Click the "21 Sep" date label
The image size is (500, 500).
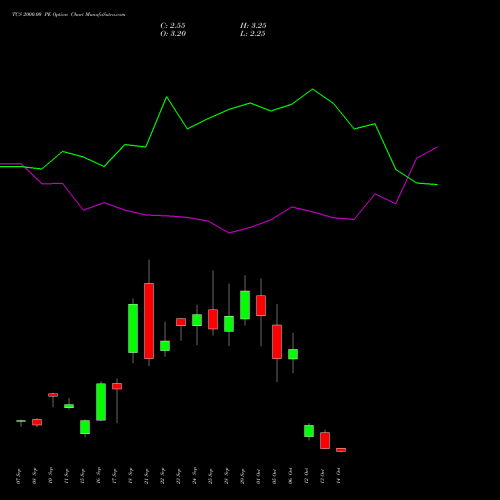tap(147, 476)
